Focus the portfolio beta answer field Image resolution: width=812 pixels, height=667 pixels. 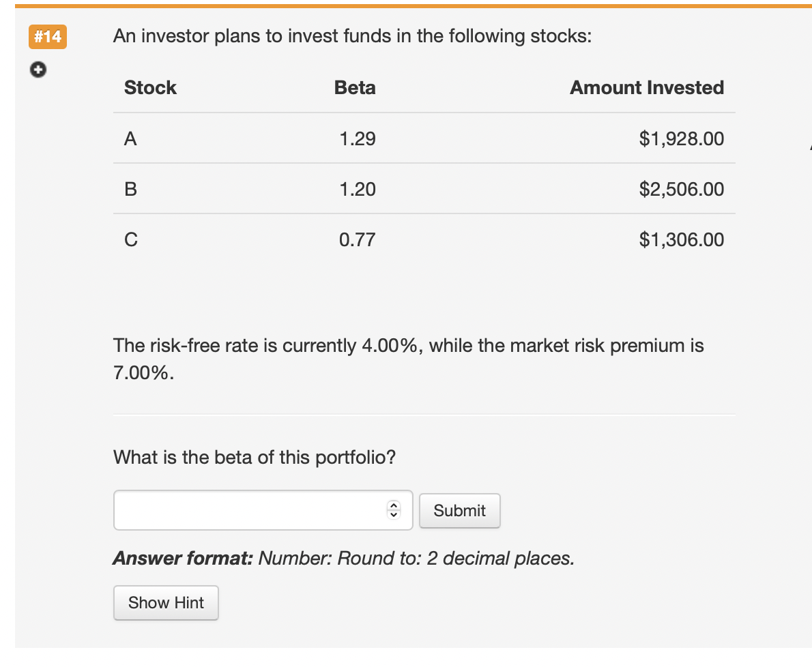[x=249, y=510]
